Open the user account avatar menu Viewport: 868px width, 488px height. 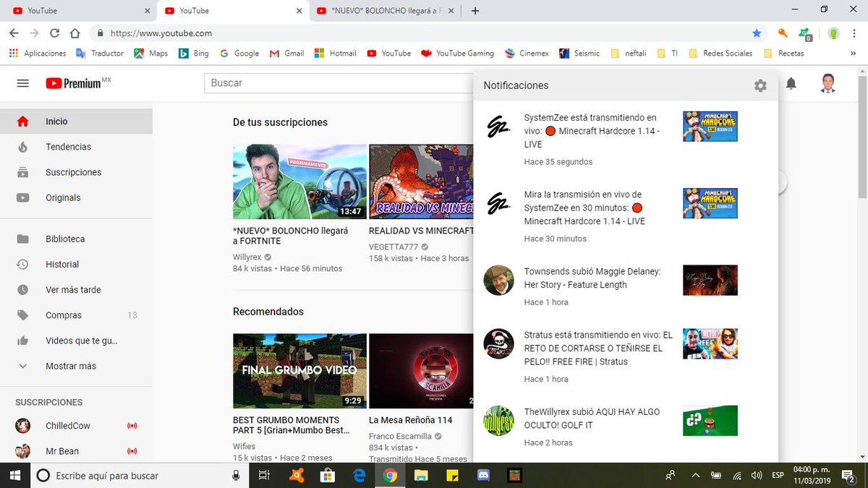828,83
